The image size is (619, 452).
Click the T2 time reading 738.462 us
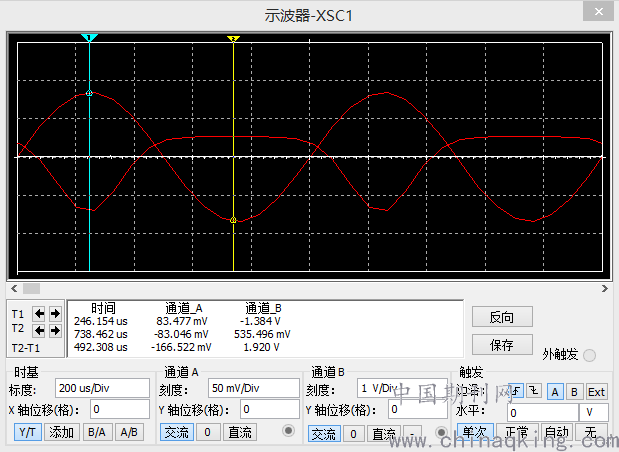[x=101, y=334]
